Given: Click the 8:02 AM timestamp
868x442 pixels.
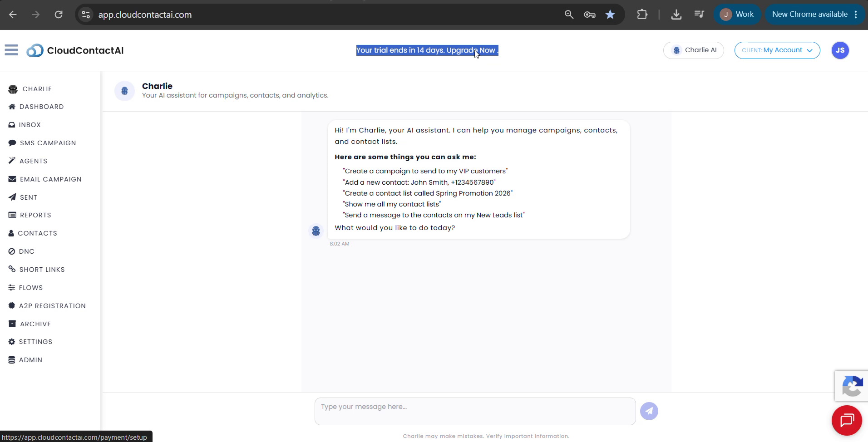Looking at the screenshot, I should point(340,244).
